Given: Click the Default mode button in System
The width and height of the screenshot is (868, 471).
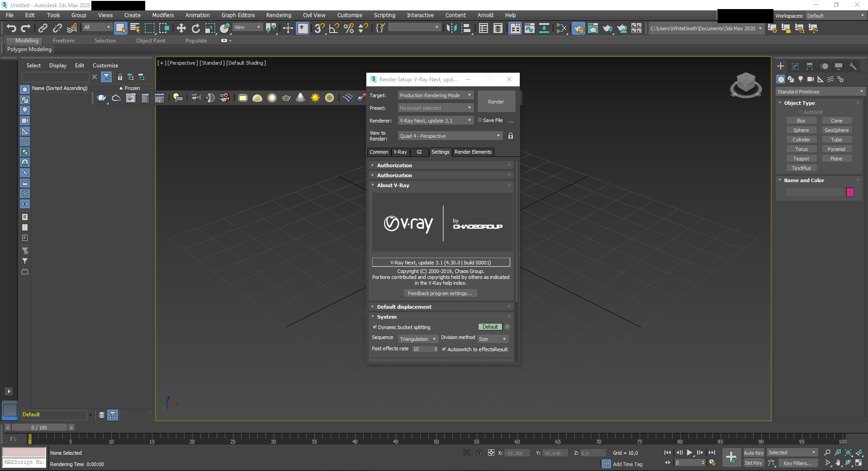Looking at the screenshot, I should point(490,327).
